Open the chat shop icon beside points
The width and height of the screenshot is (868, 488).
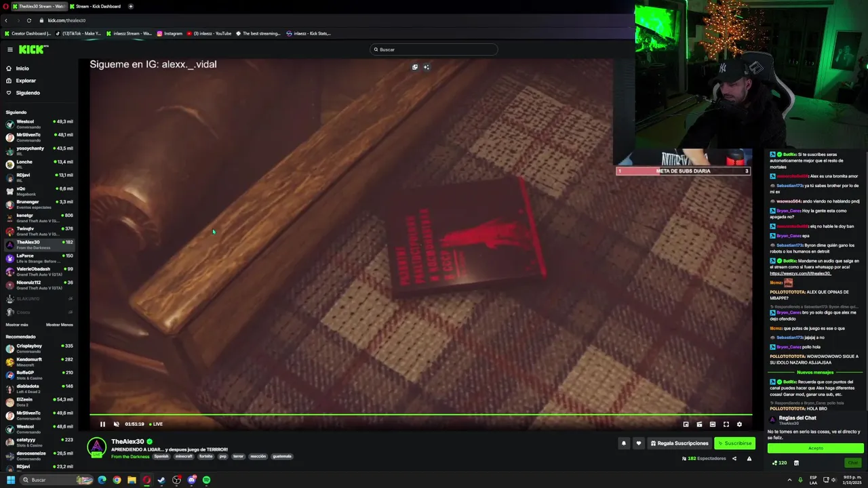tap(796, 463)
